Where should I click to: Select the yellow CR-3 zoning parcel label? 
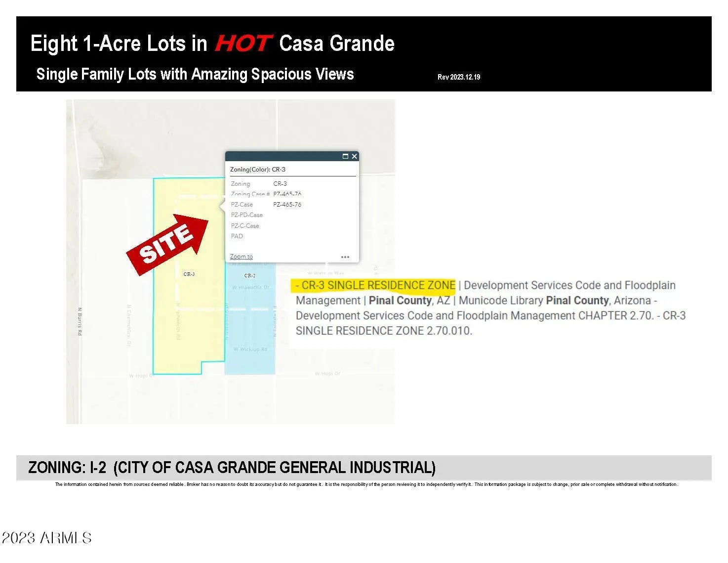pyautogui.click(x=189, y=274)
